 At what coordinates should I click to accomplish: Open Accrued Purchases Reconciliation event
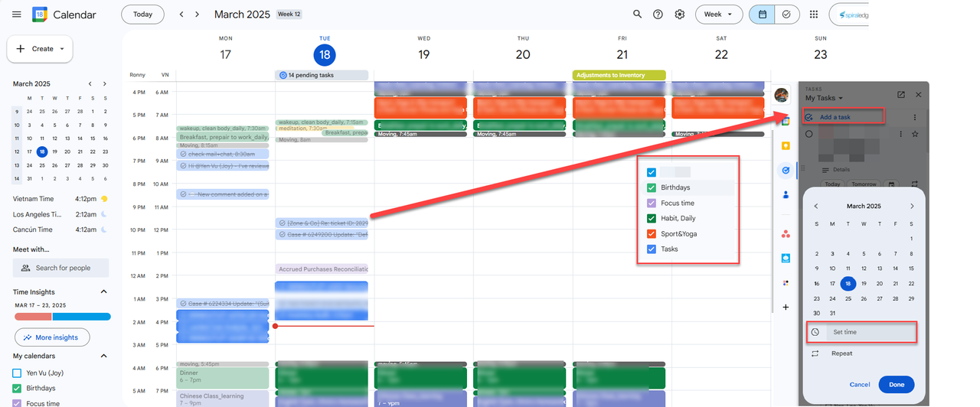coord(322,269)
